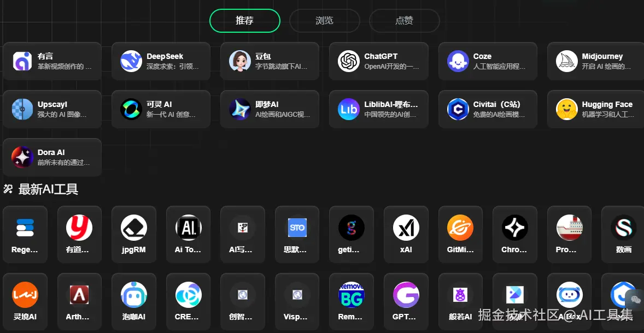This screenshot has width=644, height=333.
Task: Click the 般若AI purple icon
Action: pyautogui.click(x=460, y=295)
